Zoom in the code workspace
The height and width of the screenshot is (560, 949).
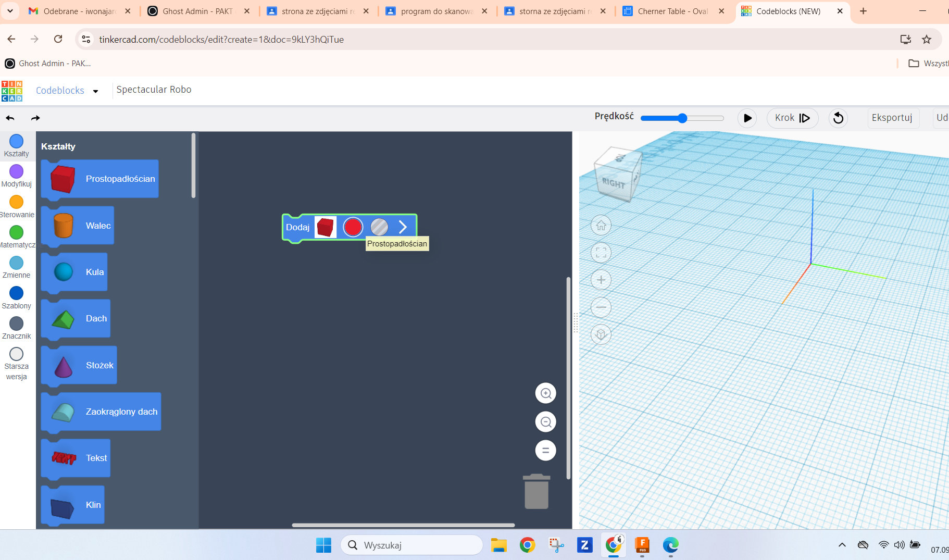click(546, 393)
